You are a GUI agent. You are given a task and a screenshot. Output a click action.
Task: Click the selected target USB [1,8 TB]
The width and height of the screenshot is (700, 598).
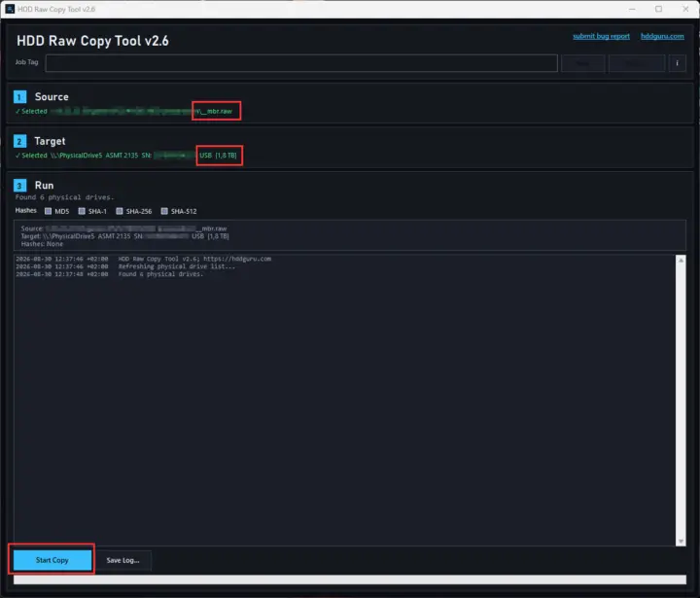click(219, 156)
